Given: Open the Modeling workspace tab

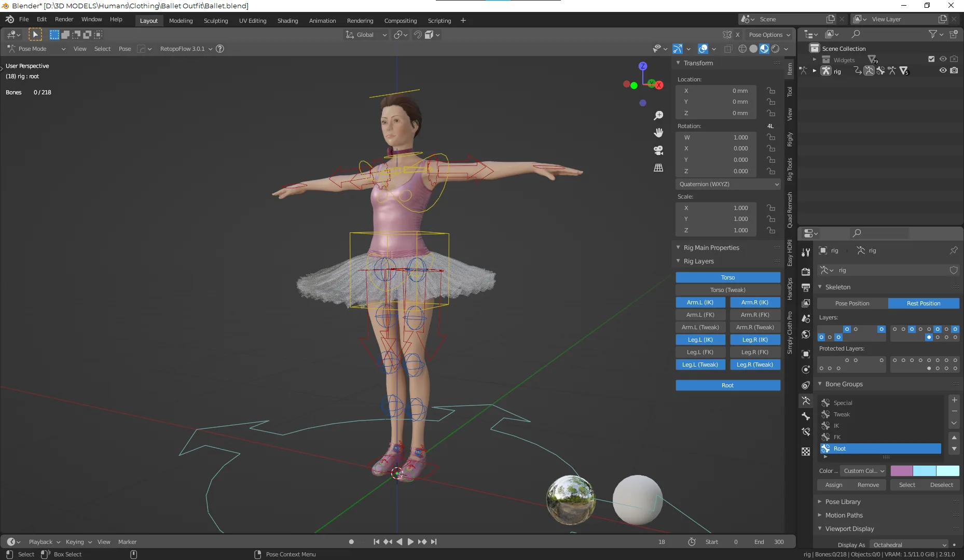Looking at the screenshot, I should (181, 21).
